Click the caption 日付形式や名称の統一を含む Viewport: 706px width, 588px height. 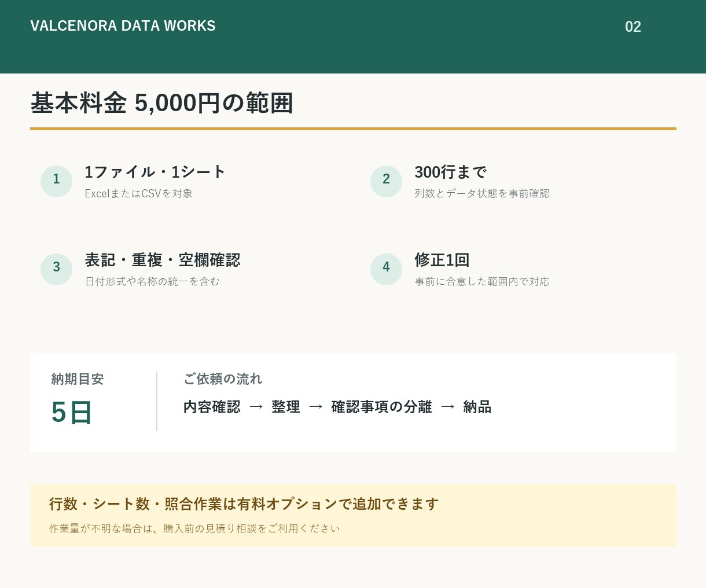tap(152, 281)
